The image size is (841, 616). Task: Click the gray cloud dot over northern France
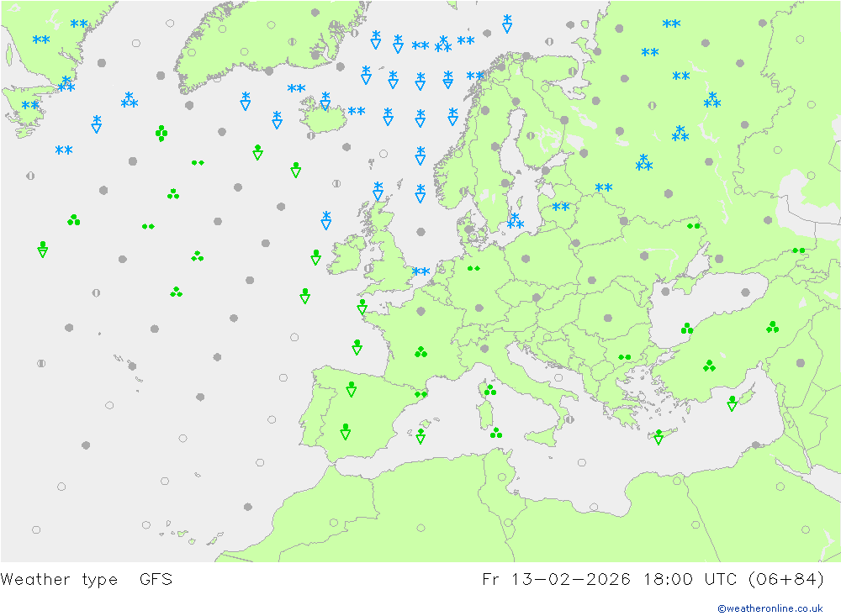coord(421,311)
